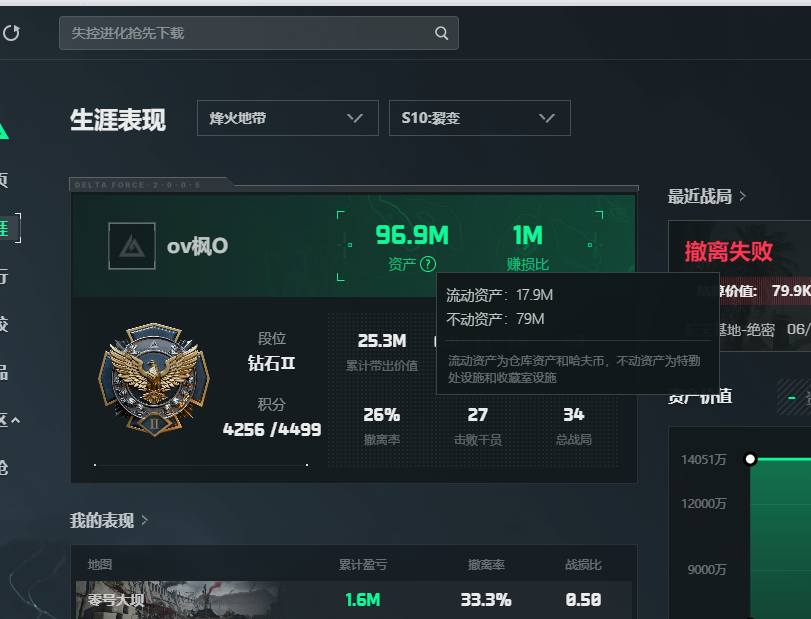Open 我的表现 my performance link
Image resolution: width=811 pixels, height=619 pixels.
coord(109,520)
